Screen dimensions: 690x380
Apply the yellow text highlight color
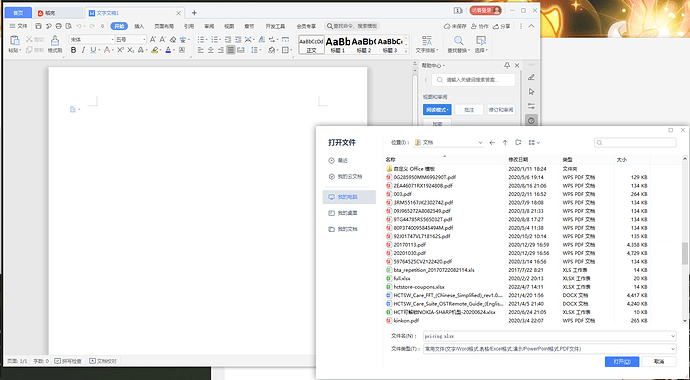(154, 50)
